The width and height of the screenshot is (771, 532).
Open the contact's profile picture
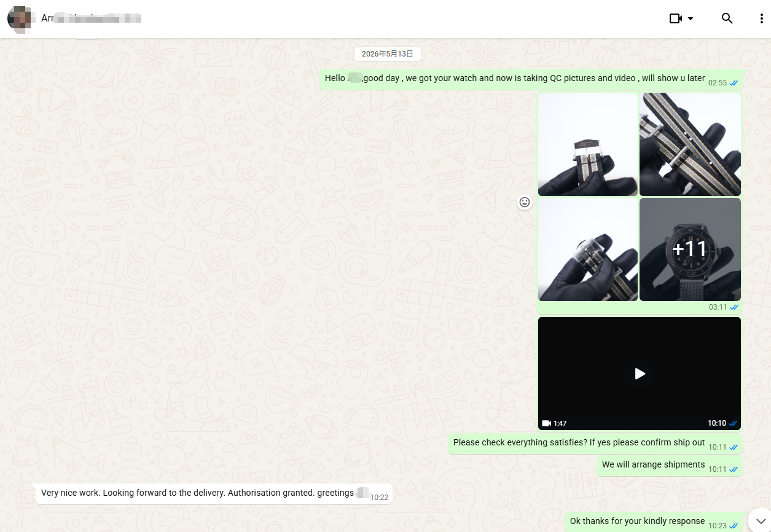point(20,18)
